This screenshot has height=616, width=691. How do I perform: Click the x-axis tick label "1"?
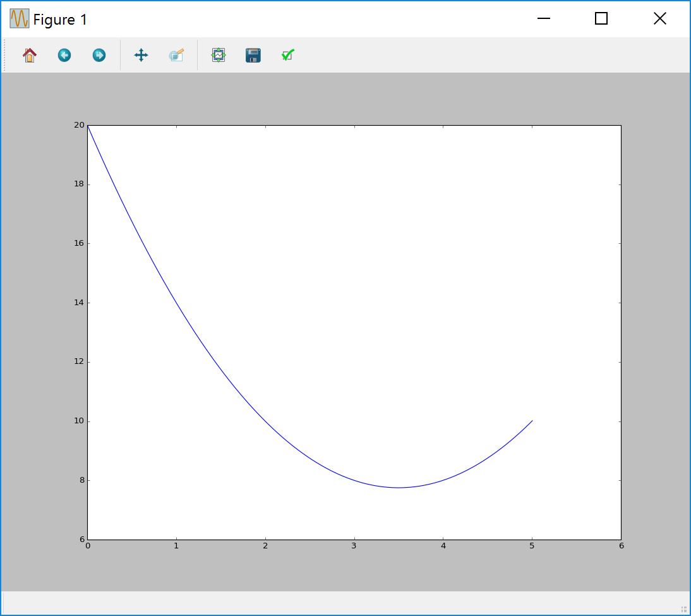[x=176, y=546]
